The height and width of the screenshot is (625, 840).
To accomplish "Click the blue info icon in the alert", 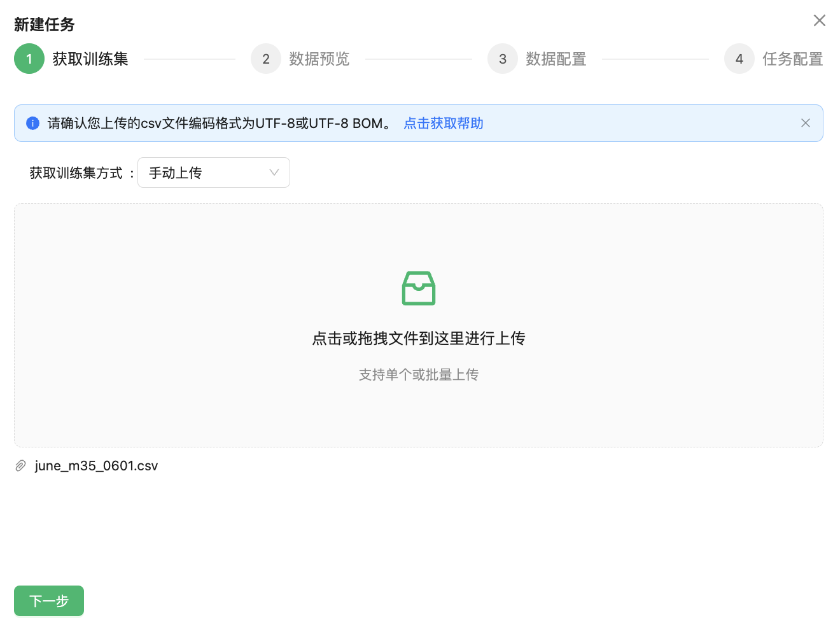I will pos(32,123).
